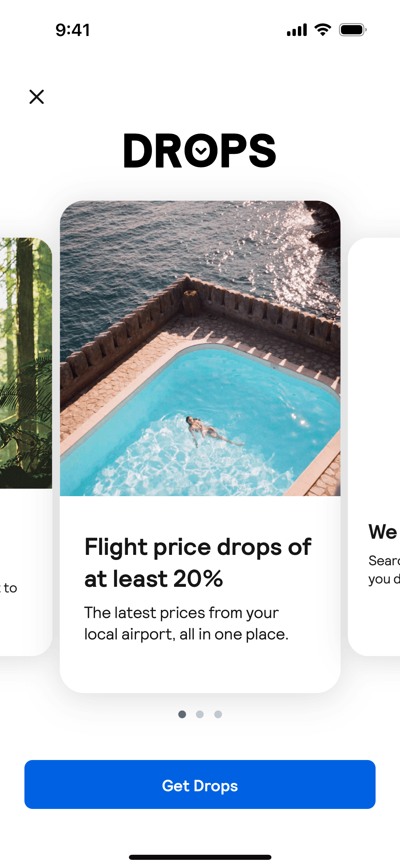Screen dimensions: 400x868
Task: Close the Drops intro screen
Action: click(x=37, y=97)
